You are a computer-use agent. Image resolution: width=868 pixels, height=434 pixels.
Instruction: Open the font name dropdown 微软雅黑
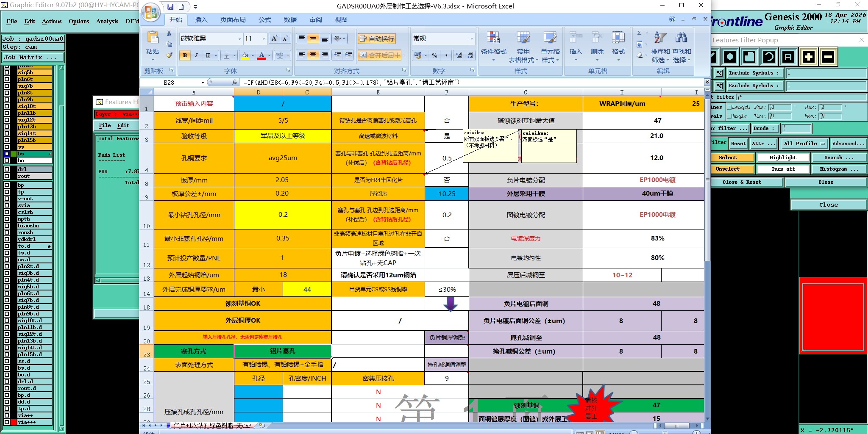239,39
